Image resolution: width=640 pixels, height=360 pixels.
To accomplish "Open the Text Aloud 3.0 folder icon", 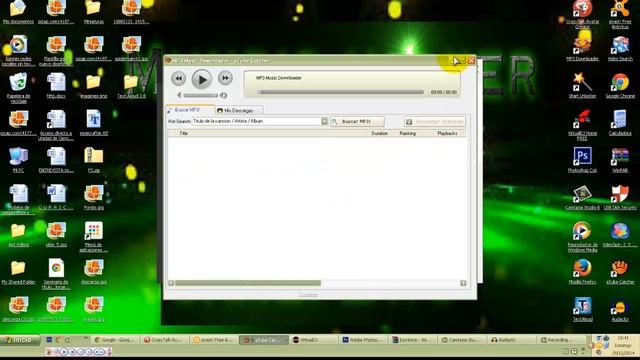I will click(131, 85).
